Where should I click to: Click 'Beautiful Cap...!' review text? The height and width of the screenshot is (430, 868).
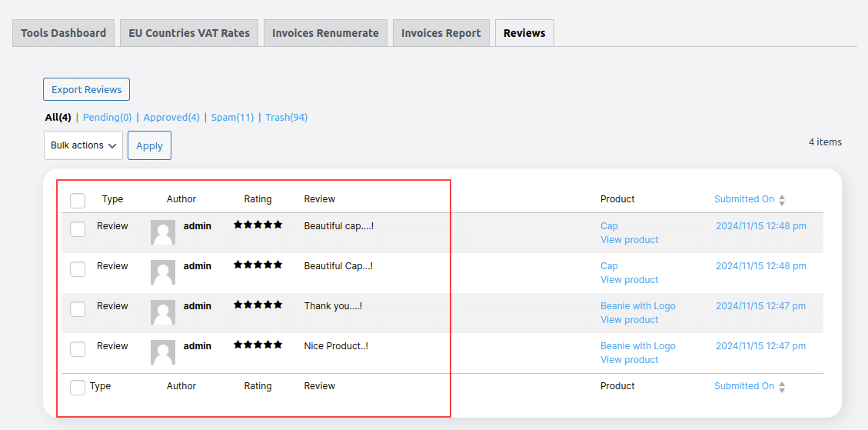(x=338, y=265)
